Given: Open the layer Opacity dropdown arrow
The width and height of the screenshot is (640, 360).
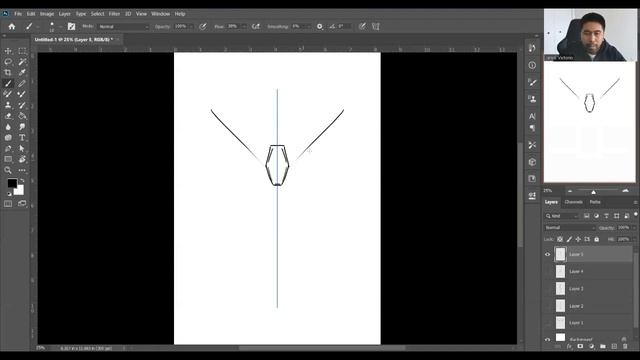Looking at the screenshot, I should 633,228.
